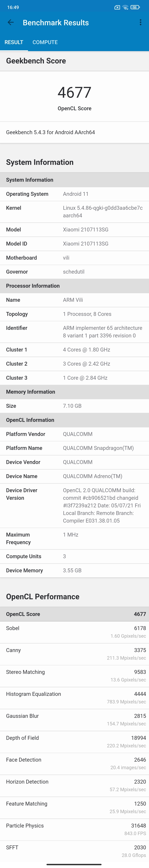149x868 pixels.
Task: Select the Device Driver Version row
Action: [x=74, y=505]
